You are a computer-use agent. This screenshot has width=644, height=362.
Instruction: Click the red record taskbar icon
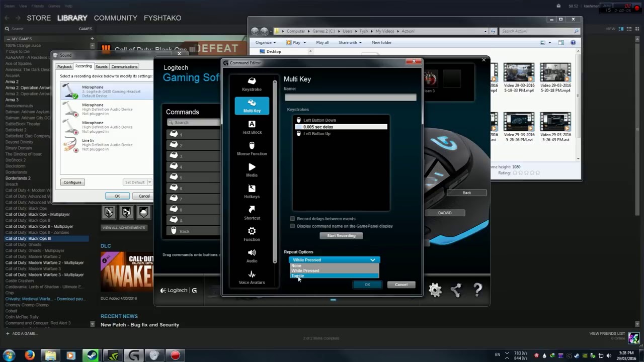click(x=175, y=355)
